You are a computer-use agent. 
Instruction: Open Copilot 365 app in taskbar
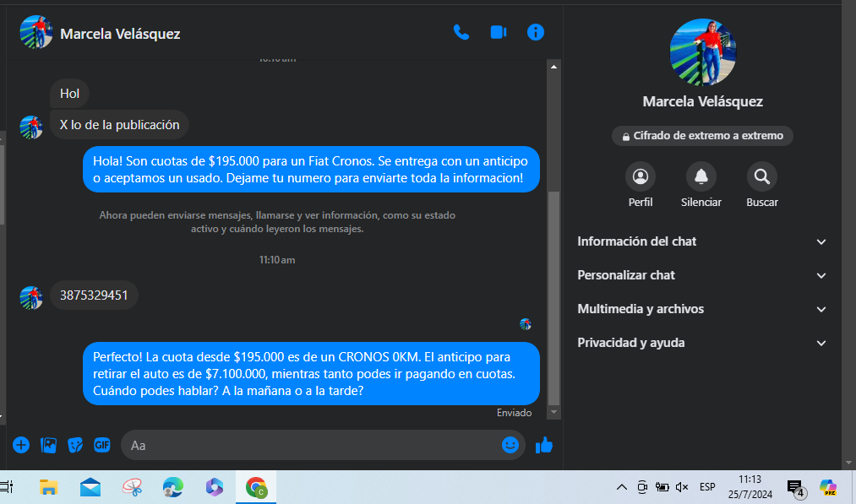(215, 487)
